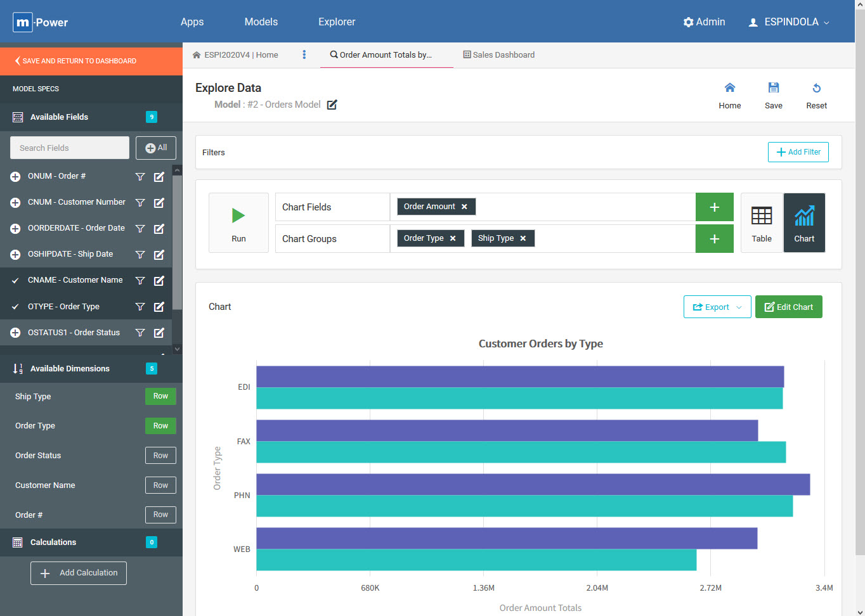The width and height of the screenshot is (865, 616).
Task: Click the Add Filter button
Action: pos(798,152)
